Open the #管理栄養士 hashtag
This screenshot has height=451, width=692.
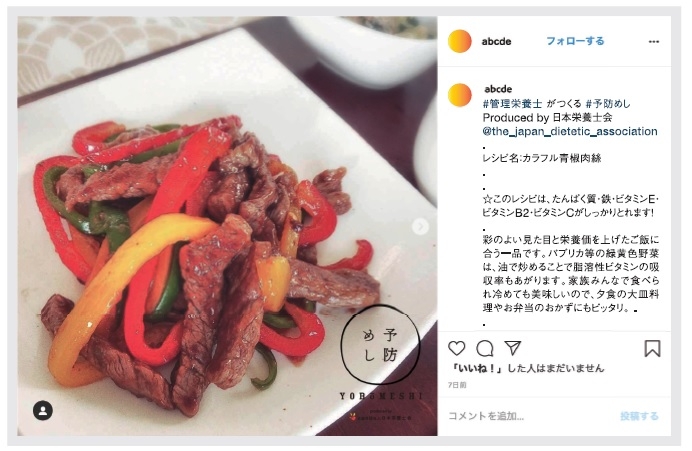point(512,104)
